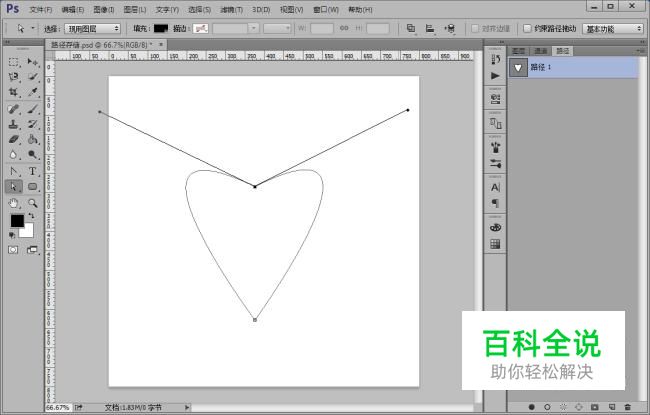
Task: Open the Actions play-arrow panel icon
Action: tap(495, 76)
